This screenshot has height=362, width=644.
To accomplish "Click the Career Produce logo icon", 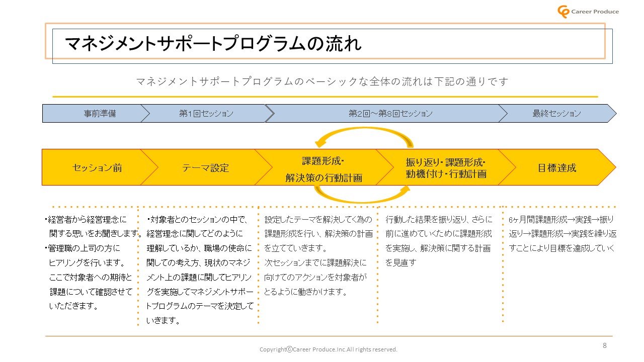I will [x=564, y=12].
